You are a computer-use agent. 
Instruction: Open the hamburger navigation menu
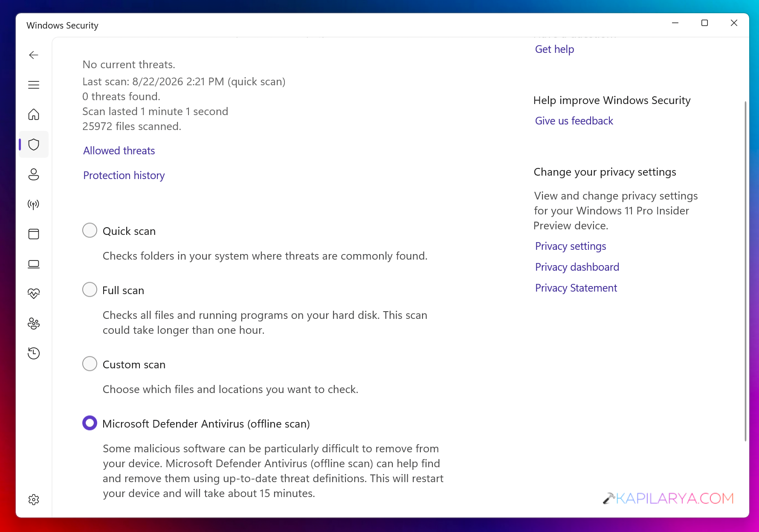pyautogui.click(x=34, y=85)
